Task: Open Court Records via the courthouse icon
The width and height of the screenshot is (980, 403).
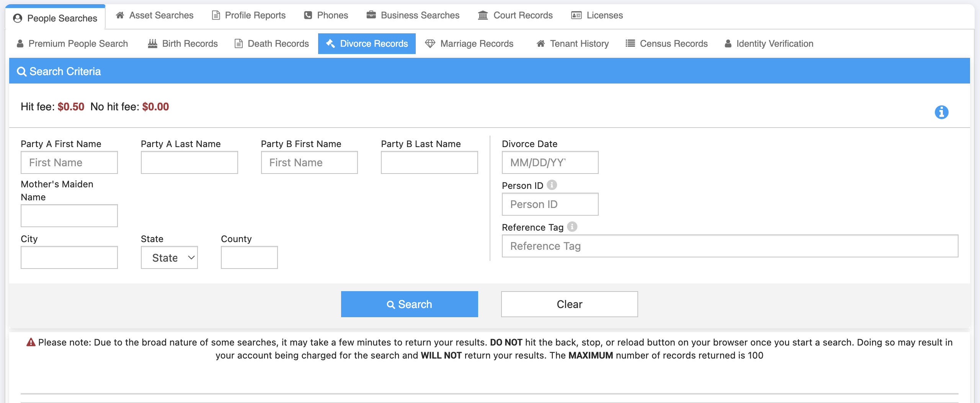Action: (483, 15)
